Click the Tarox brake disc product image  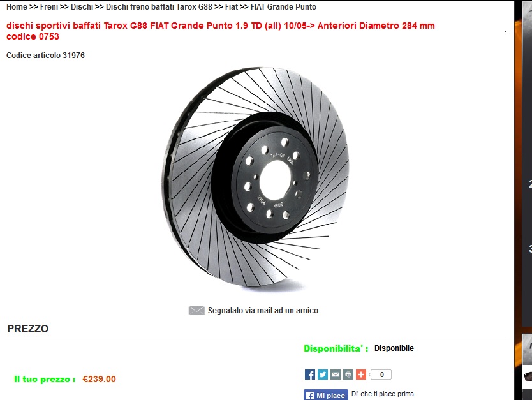255,177
